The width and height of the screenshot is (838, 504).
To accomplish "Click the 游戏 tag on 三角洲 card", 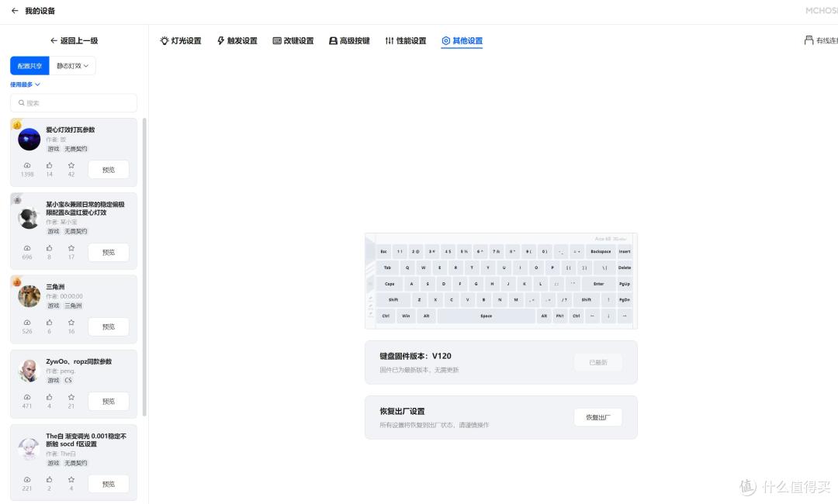I will [x=54, y=306].
